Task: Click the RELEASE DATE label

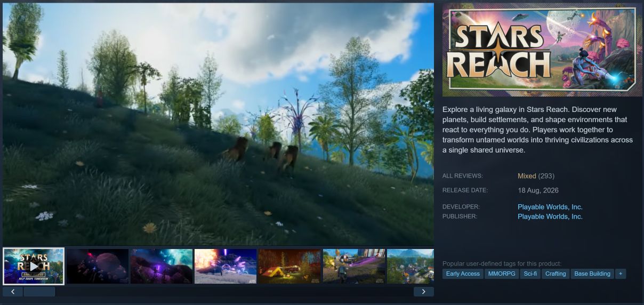Action: (465, 190)
